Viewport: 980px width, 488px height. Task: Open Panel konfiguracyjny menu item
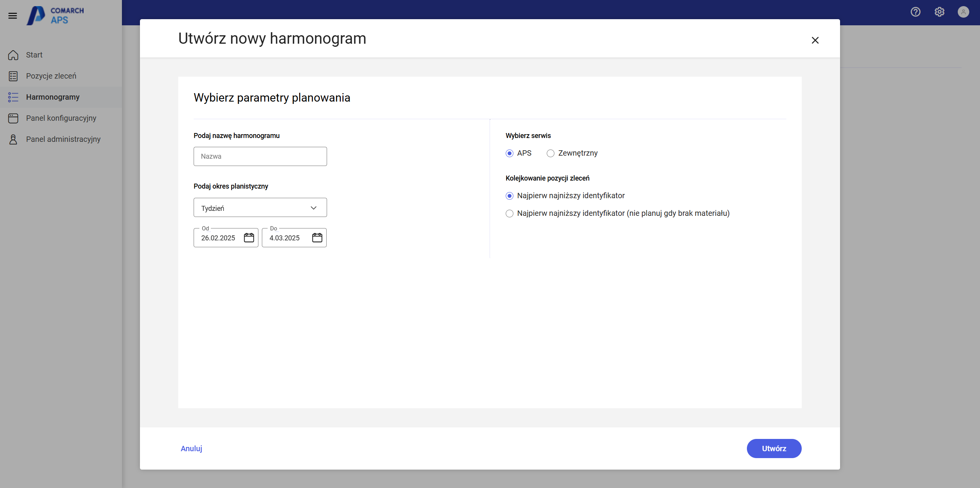[x=61, y=118]
